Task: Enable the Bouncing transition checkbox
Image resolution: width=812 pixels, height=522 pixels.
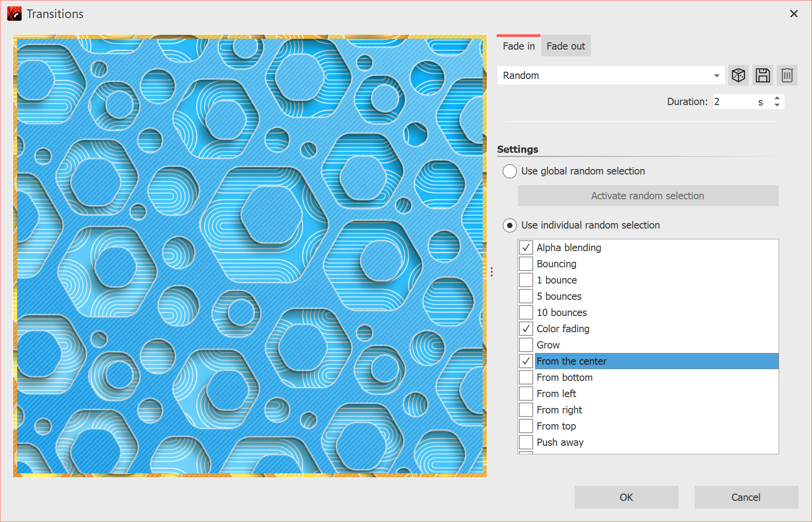Action: (x=526, y=264)
